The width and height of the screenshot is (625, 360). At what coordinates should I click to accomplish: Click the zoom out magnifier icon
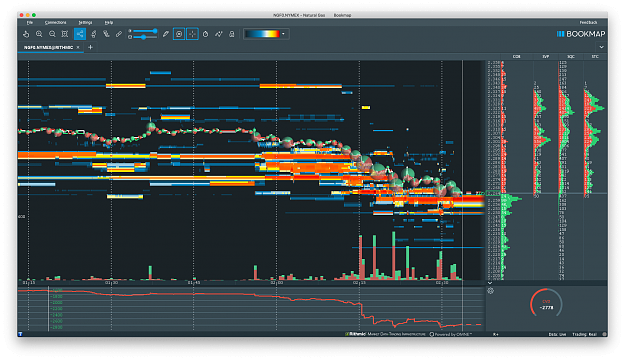(52, 34)
